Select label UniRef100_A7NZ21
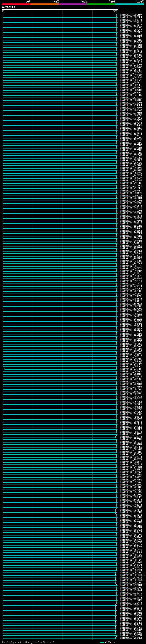The image size is (146, 644). coord(131,311)
